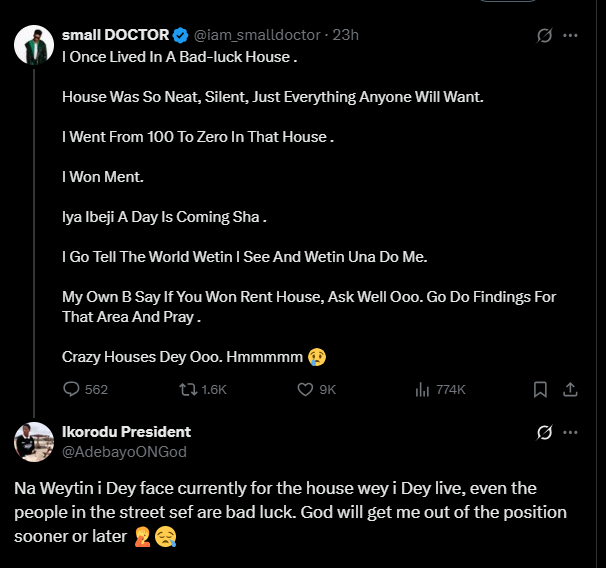View analytics showing 774K views
This screenshot has width=606, height=568.
pyautogui.click(x=423, y=389)
